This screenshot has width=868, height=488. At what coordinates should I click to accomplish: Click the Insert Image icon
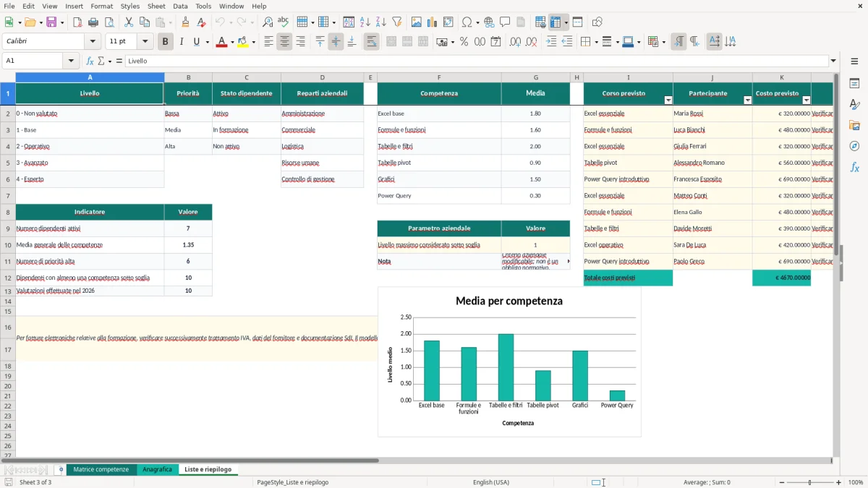click(416, 22)
